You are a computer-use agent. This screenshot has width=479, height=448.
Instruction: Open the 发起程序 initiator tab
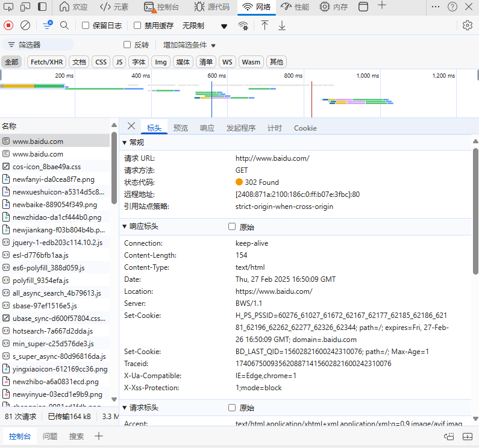pos(241,128)
